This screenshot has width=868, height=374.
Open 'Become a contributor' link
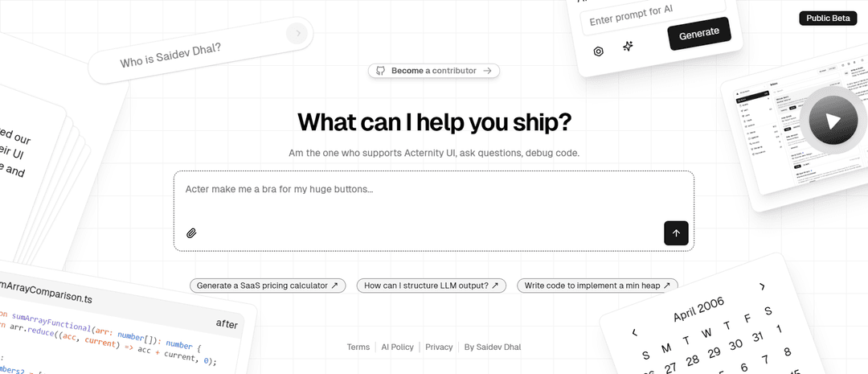point(434,71)
